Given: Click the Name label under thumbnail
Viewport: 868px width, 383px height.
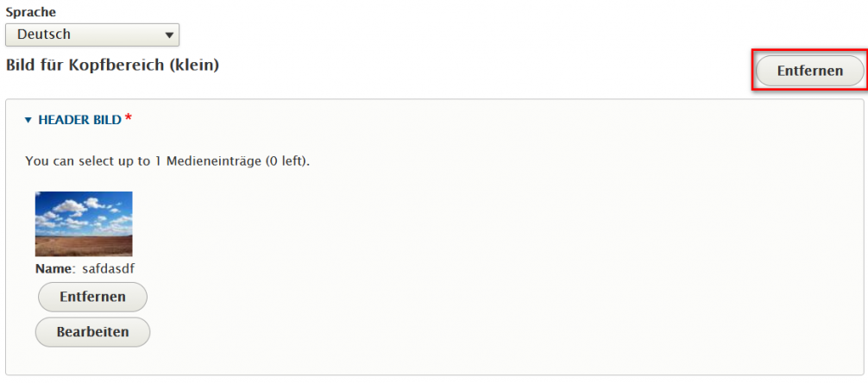Looking at the screenshot, I should coord(55,269).
